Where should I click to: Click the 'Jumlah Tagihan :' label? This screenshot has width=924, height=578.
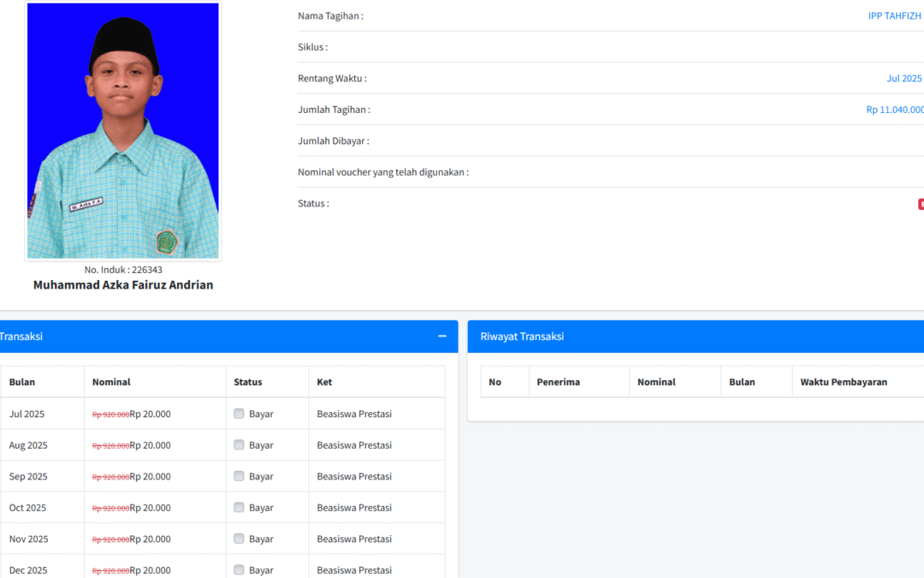pos(335,110)
